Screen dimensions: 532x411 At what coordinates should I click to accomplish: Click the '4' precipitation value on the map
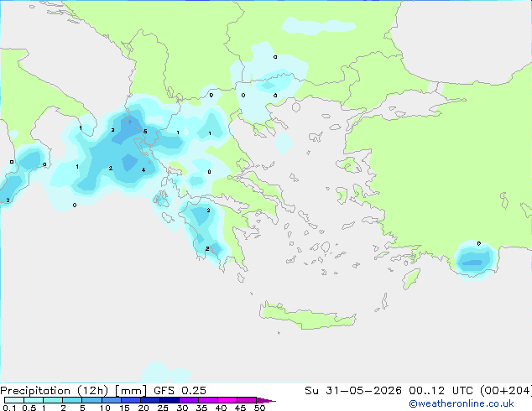click(x=143, y=170)
